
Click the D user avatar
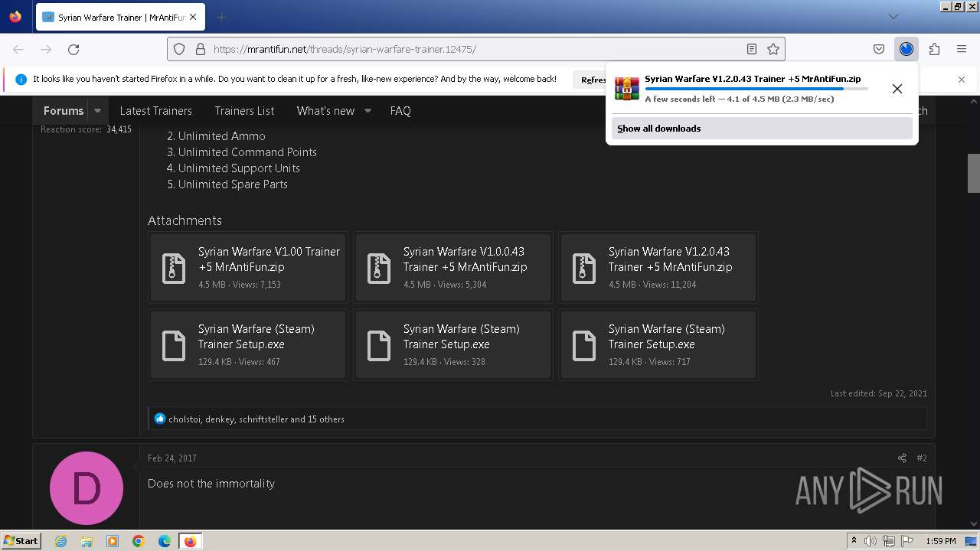click(87, 488)
